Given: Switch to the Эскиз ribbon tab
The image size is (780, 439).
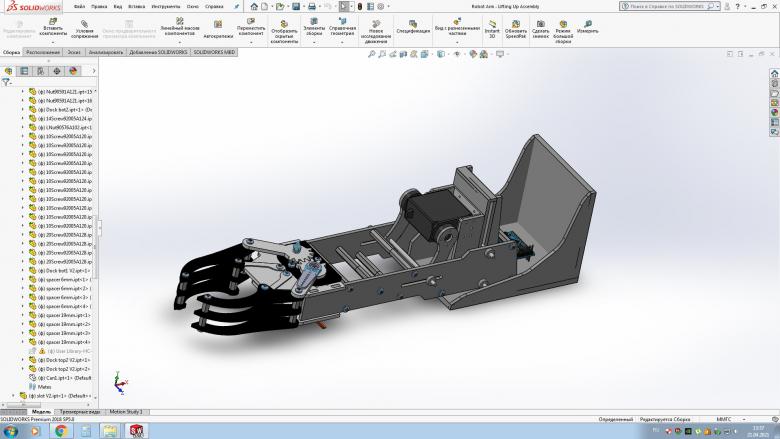Looking at the screenshot, I should (x=74, y=52).
